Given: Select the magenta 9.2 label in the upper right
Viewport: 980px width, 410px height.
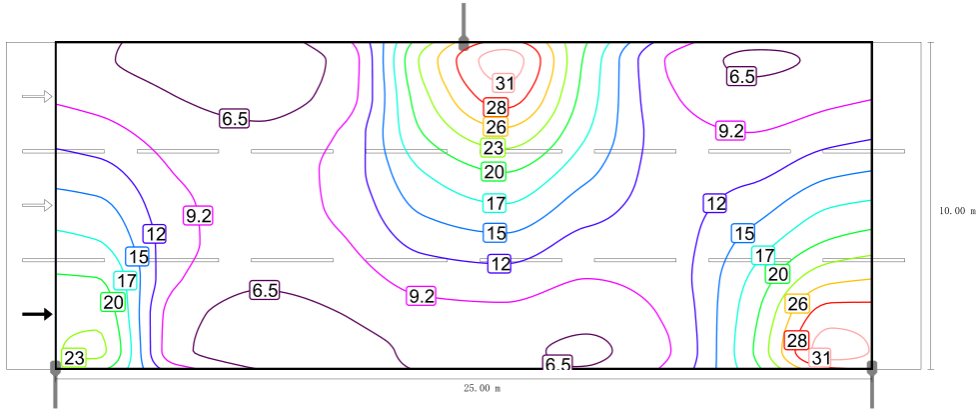Looking at the screenshot, I should (x=730, y=130).
